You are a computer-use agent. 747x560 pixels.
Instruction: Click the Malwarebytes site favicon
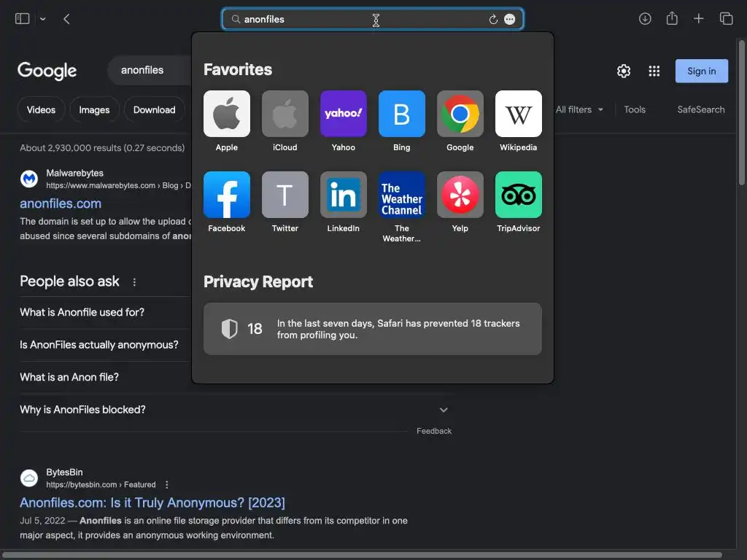pos(29,179)
